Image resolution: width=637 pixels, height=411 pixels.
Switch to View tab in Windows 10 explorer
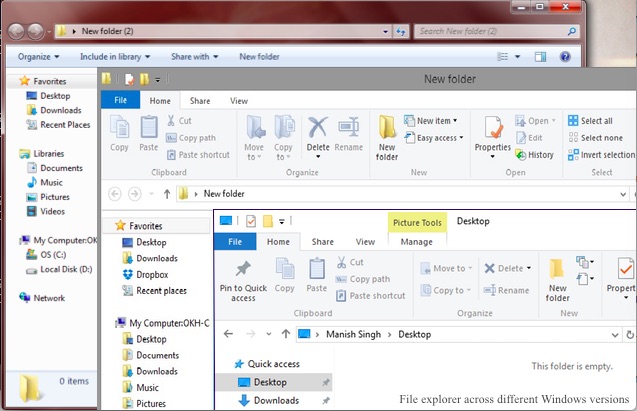pos(365,242)
